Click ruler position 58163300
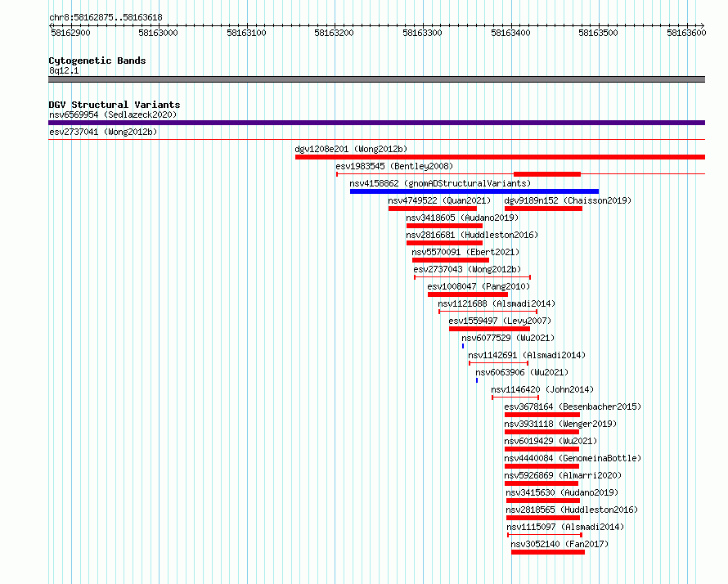 pyautogui.click(x=423, y=33)
